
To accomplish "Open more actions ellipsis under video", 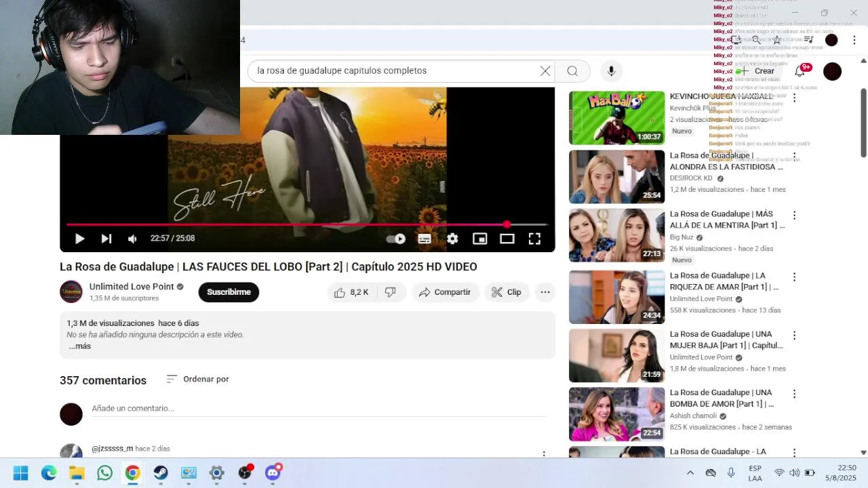I will [545, 292].
